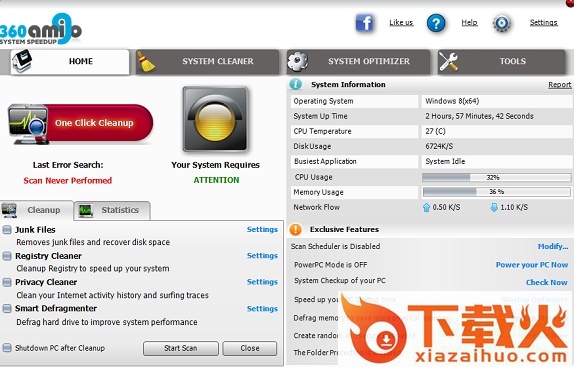The width and height of the screenshot is (574, 367).
Task: Click the Start Scan button
Action: [x=181, y=348]
